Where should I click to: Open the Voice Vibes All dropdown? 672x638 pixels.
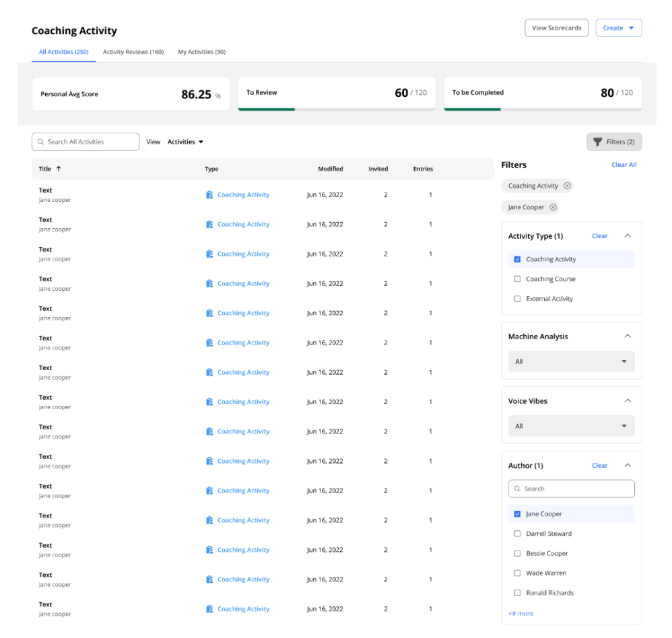point(571,426)
